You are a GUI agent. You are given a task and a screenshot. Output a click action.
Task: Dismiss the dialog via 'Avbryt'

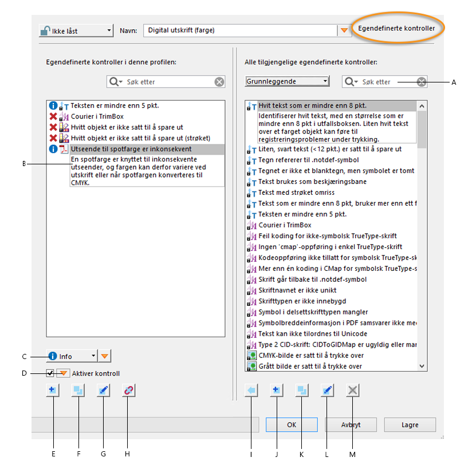tap(351, 425)
